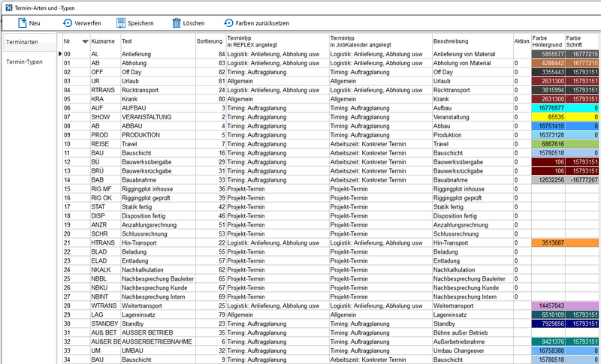Select the 'Umbau Changeover' description cell
The width and height of the screenshot is (601, 364).
coord(473,351)
